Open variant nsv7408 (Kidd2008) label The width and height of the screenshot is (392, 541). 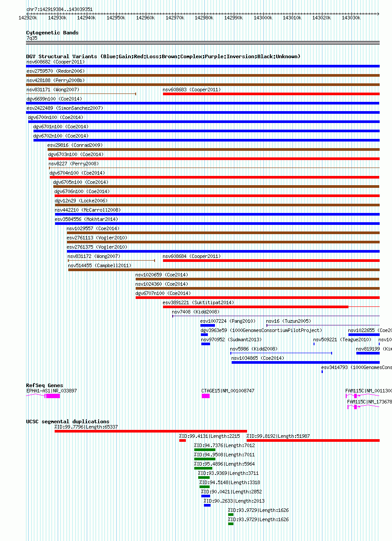(196, 312)
